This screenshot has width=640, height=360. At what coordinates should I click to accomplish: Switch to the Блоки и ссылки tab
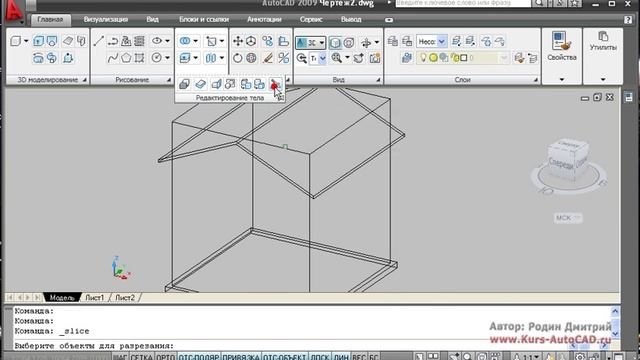204,19
